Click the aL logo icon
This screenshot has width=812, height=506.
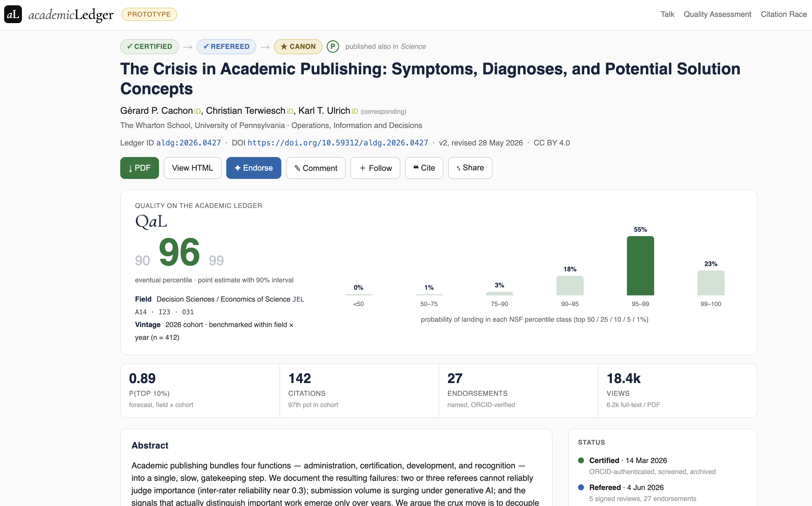(13, 15)
